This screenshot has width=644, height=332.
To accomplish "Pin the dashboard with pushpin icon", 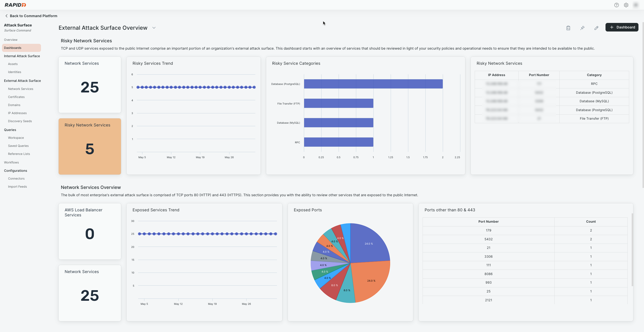I will tap(582, 28).
